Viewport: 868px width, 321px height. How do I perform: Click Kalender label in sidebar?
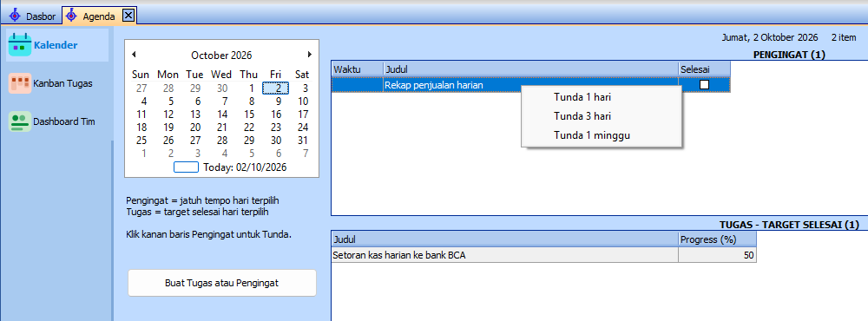56,45
